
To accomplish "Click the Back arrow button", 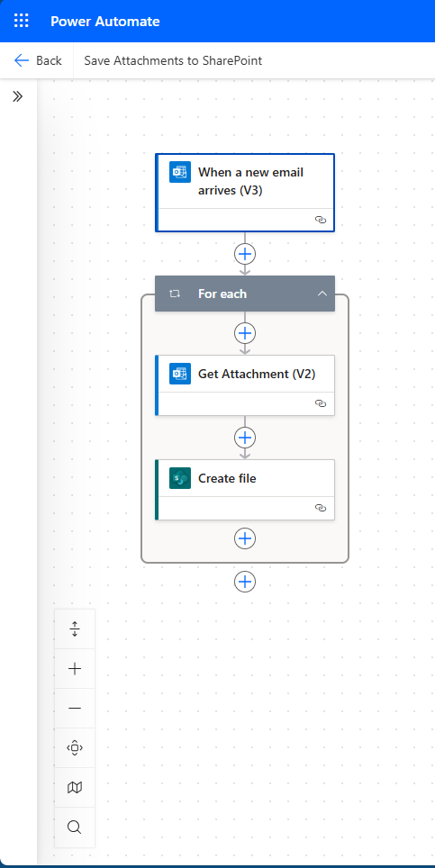I will [x=38, y=60].
